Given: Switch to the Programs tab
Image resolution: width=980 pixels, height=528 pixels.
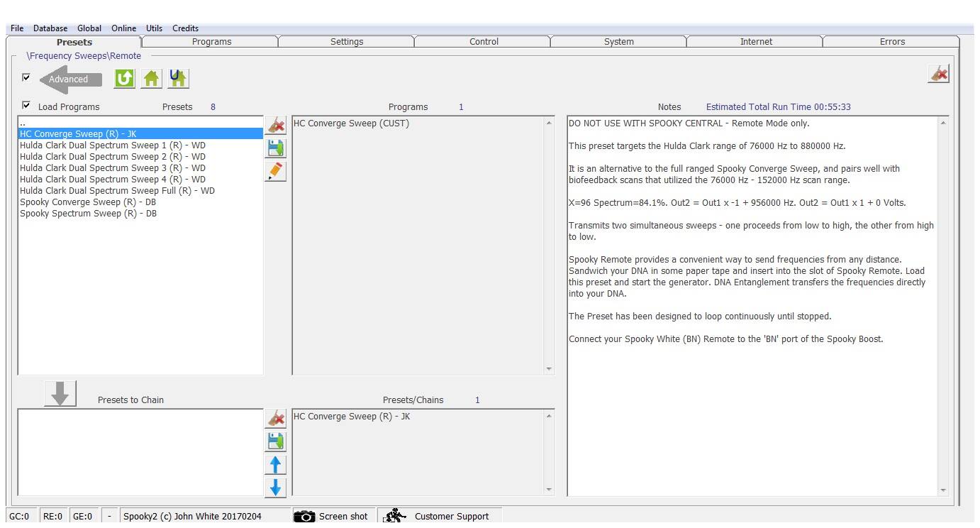Looking at the screenshot, I should (211, 42).
